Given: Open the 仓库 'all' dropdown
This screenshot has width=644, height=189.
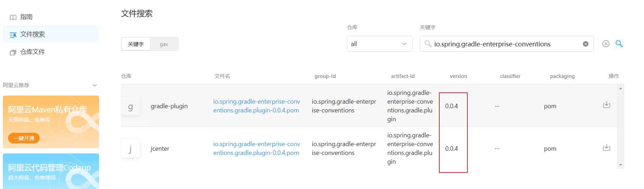Looking at the screenshot, I should [x=380, y=44].
